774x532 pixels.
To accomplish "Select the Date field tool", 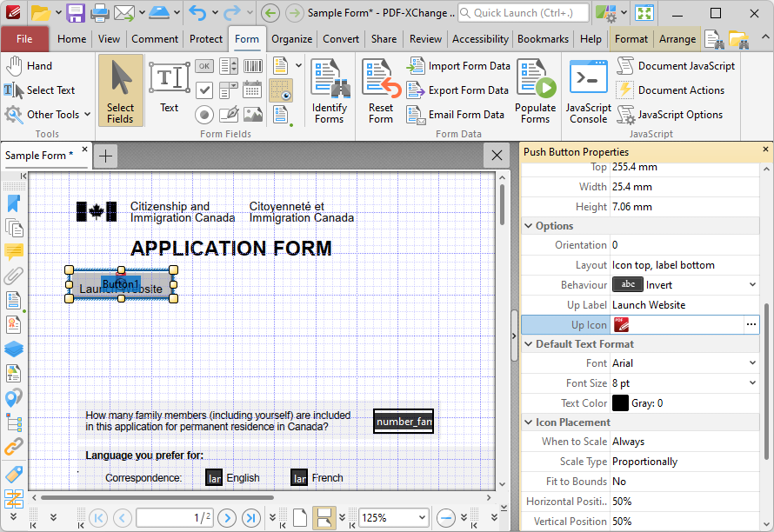I will [x=253, y=90].
